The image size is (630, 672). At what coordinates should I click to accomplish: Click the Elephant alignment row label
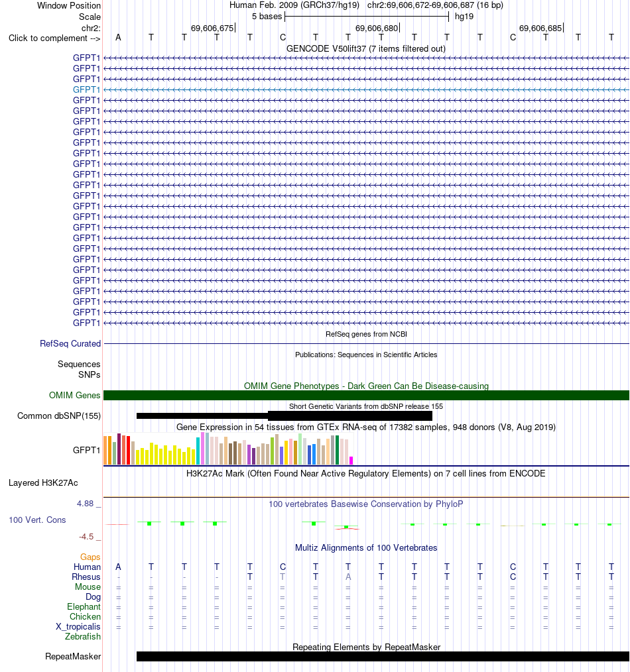84,606
